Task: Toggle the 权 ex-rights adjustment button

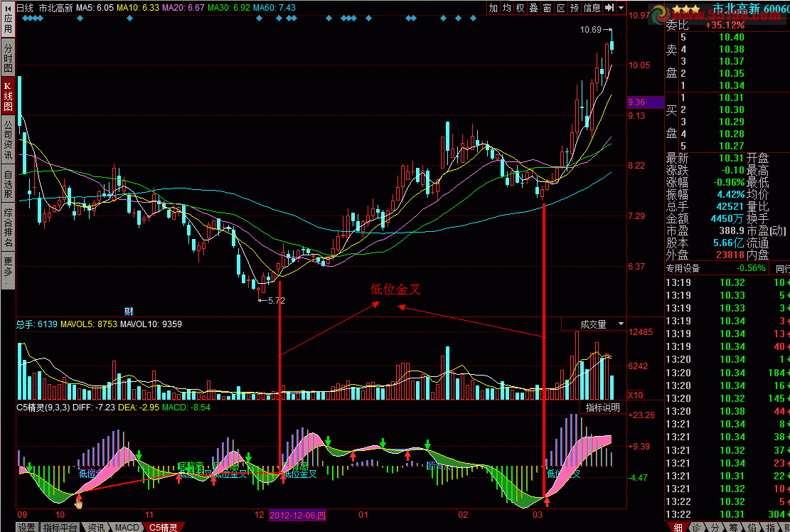Action: tap(521, 8)
